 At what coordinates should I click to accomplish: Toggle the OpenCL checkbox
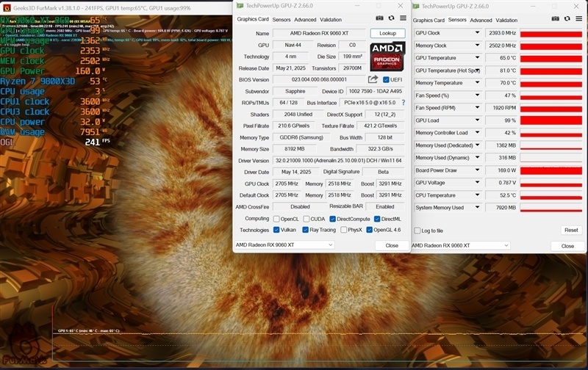pyautogui.click(x=276, y=219)
